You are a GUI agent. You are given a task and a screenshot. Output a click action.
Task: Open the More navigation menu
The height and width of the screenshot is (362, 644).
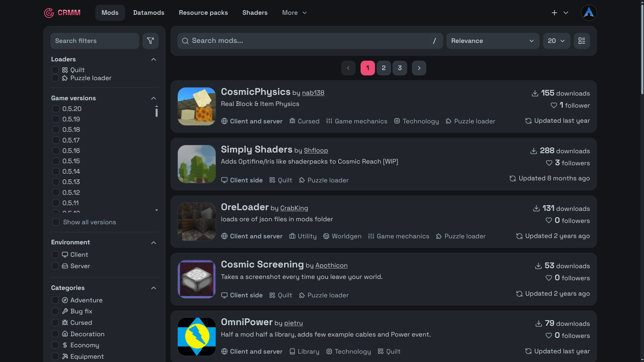294,13
